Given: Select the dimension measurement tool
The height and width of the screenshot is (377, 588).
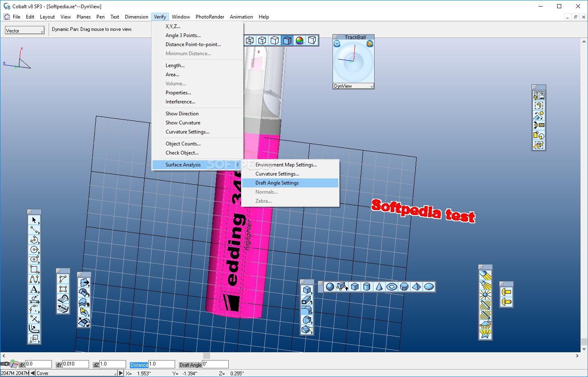Looking at the screenshot, I should coord(34,299).
